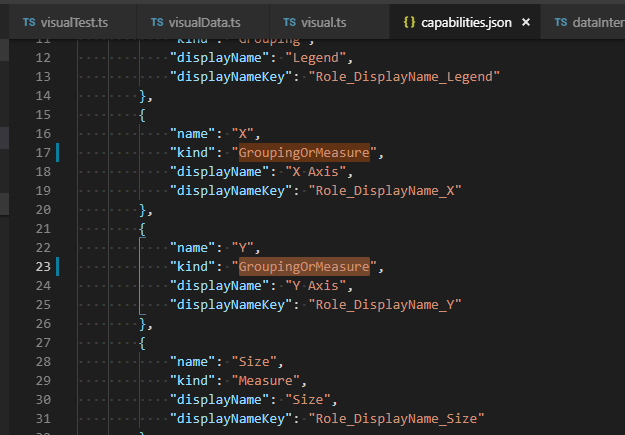Close the capabilities.json tab
This screenshot has height=435, width=625.
526,22
